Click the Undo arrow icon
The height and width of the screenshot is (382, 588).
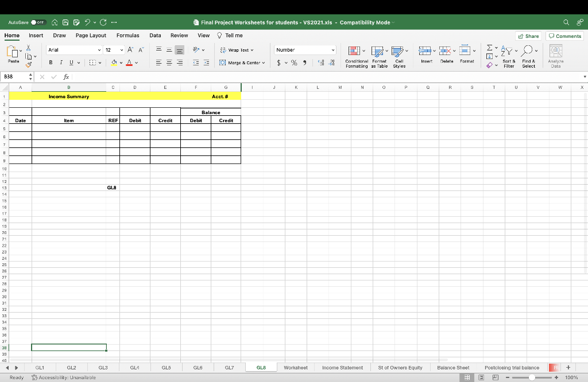coord(87,22)
